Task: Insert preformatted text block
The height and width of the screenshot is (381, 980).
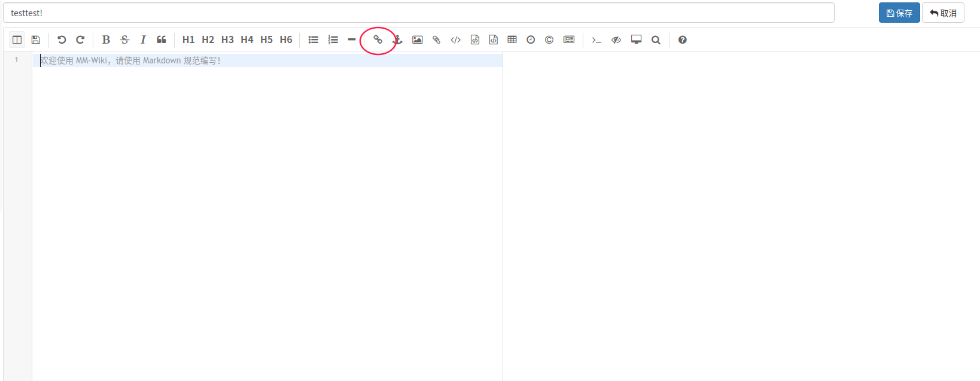Action: 475,39
